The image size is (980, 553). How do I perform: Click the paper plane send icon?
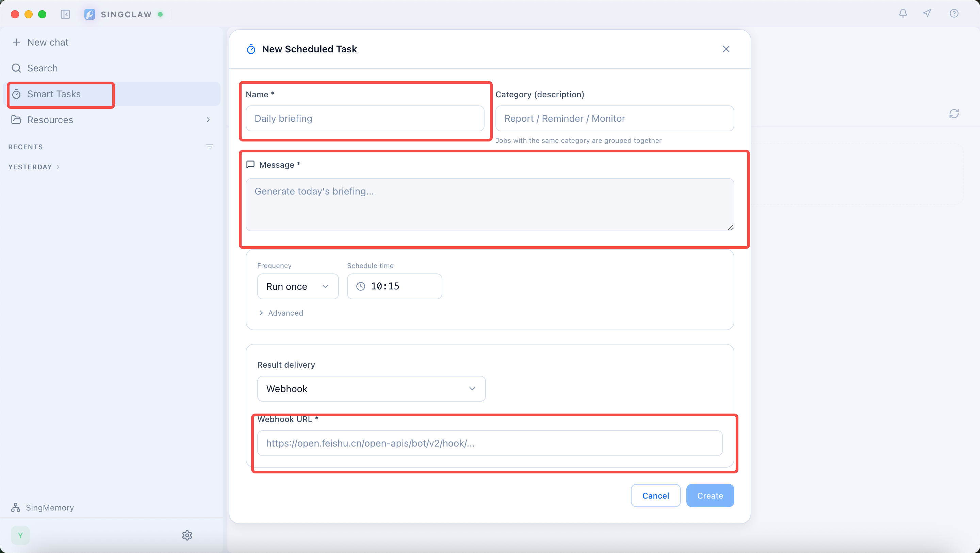click(927, 14)
